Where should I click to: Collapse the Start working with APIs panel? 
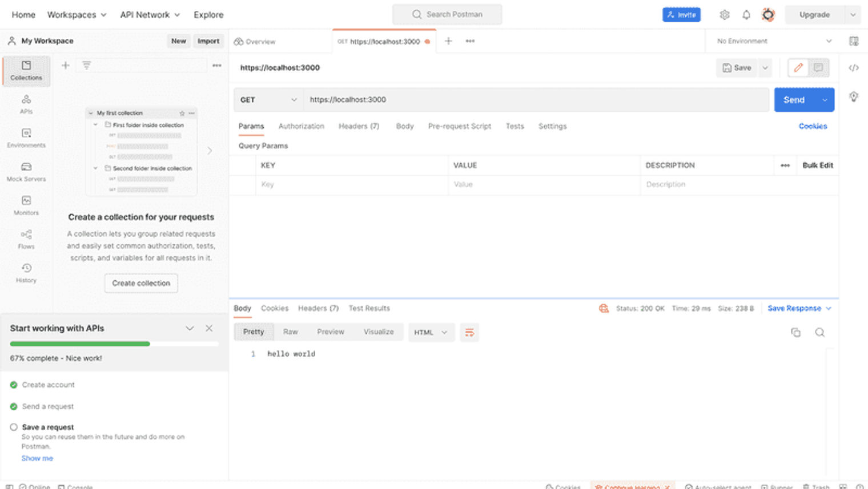click(x=190, y=328)
